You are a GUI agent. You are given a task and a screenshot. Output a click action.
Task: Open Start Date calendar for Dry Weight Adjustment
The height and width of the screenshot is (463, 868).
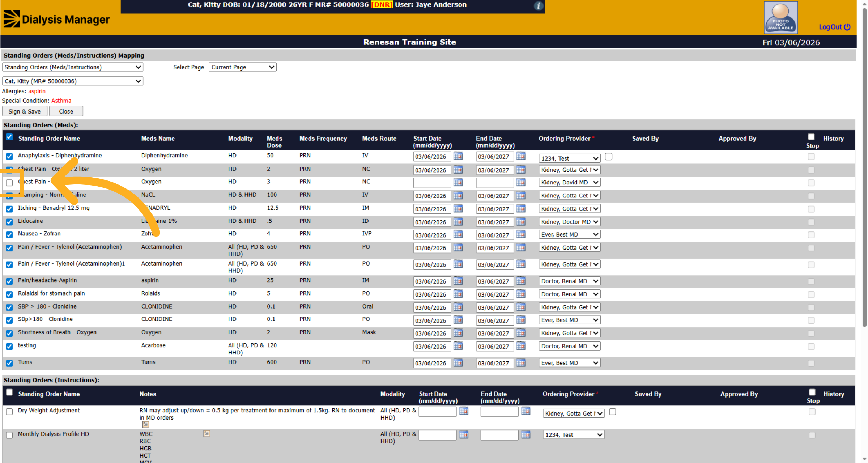(464, 411)
